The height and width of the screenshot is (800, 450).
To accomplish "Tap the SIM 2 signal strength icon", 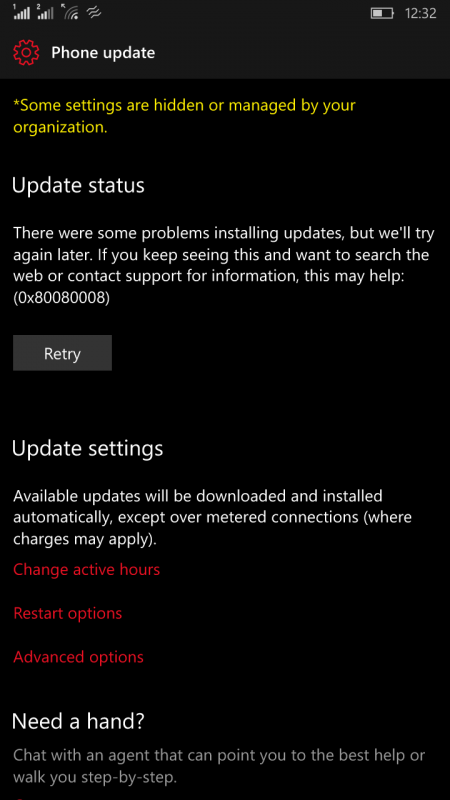I will coord(45,12).
